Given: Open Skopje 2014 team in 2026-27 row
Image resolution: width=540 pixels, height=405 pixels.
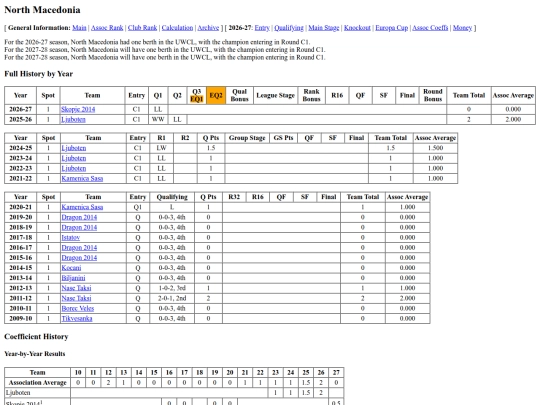Looking at the screenshot, I should click(78, 109).
